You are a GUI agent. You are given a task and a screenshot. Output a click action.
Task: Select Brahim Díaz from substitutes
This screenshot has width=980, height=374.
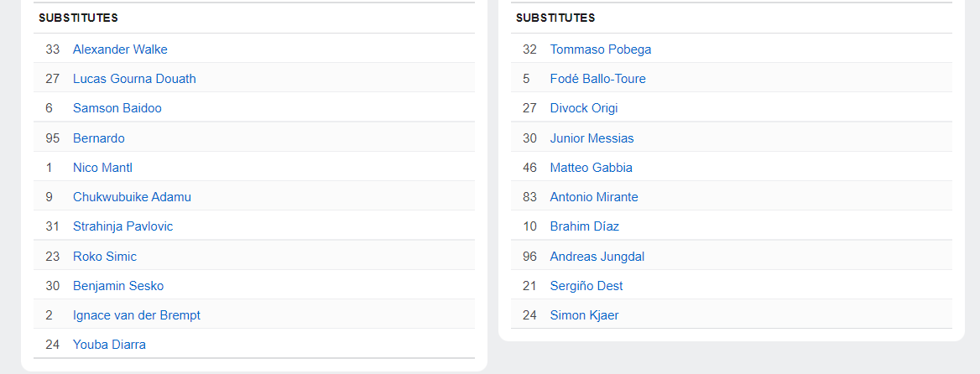pyautogui.click(x=585, y=226)
